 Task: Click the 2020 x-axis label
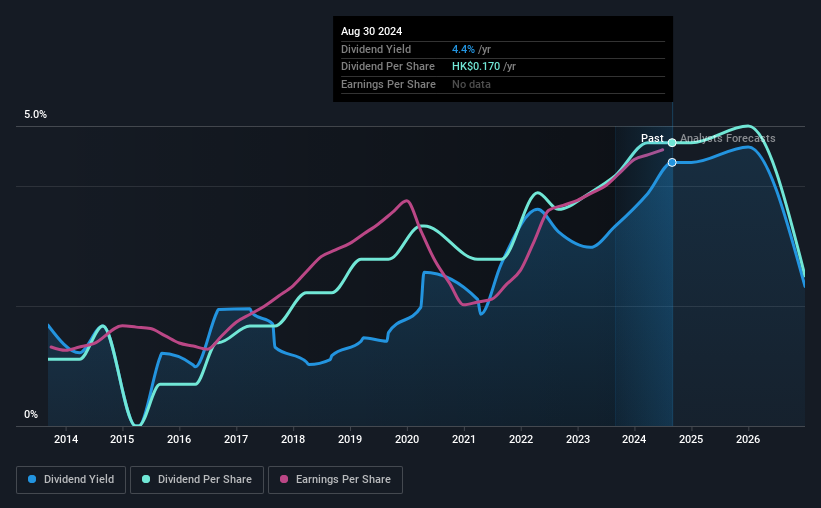407,439
